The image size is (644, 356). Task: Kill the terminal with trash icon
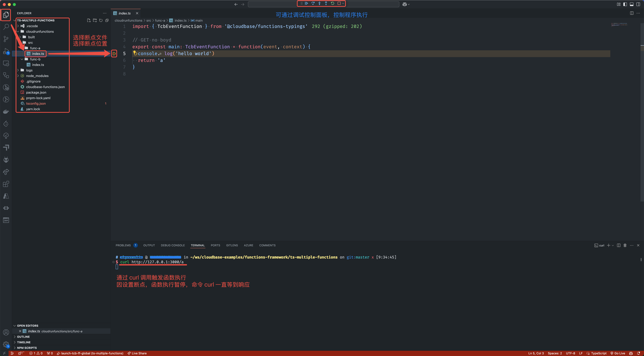(x=625, y=245)
